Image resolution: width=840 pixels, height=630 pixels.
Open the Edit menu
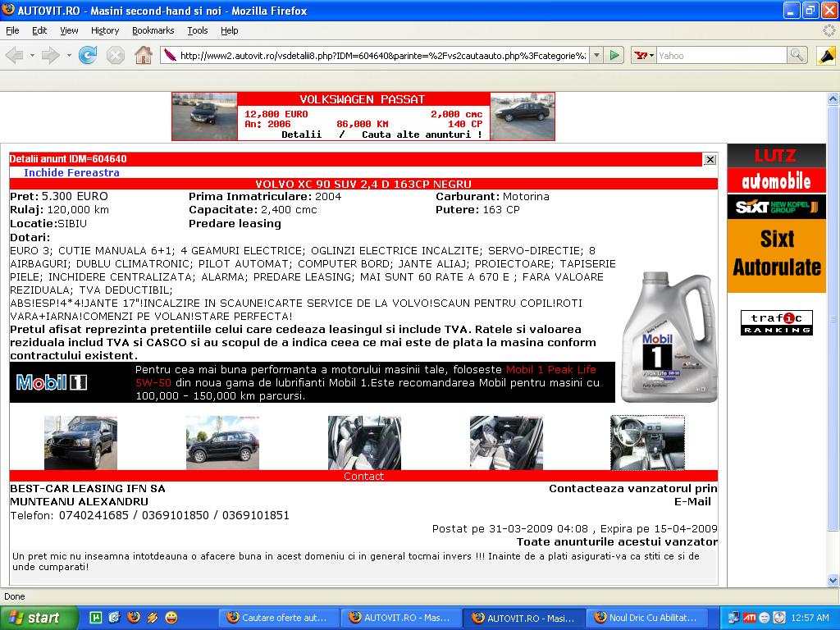coord(39,30)
